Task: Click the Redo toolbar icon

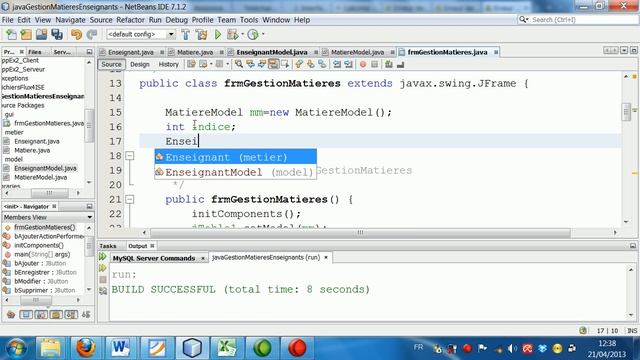Action: click(92, 35)
